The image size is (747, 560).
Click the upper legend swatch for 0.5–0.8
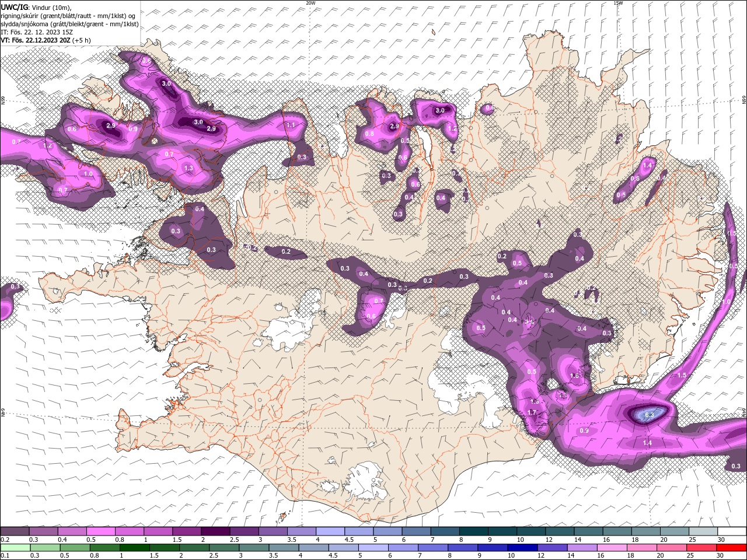[100, 531]
